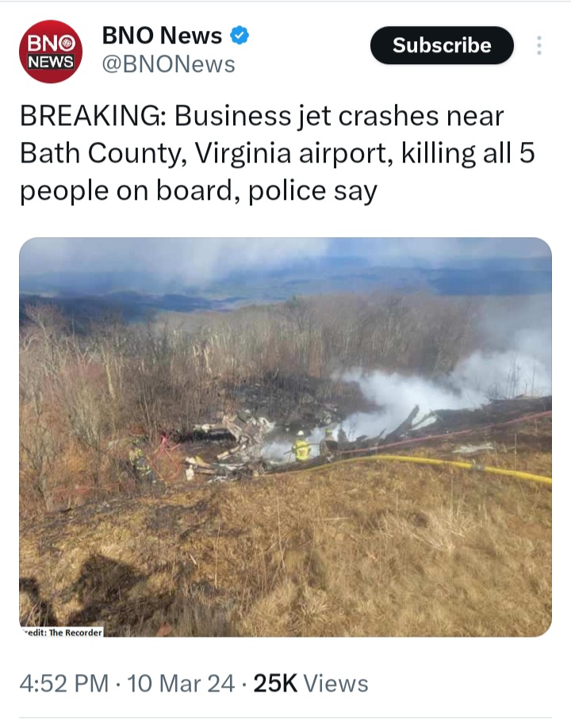571x728 pixels.
Task: Visit the @BNONews handle
Action: (168, 64)
